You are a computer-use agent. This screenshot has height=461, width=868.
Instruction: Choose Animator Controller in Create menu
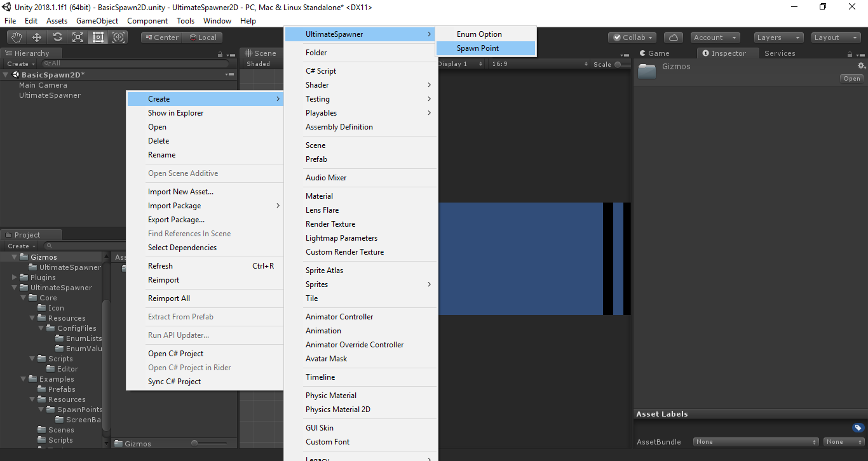(361, 317)
